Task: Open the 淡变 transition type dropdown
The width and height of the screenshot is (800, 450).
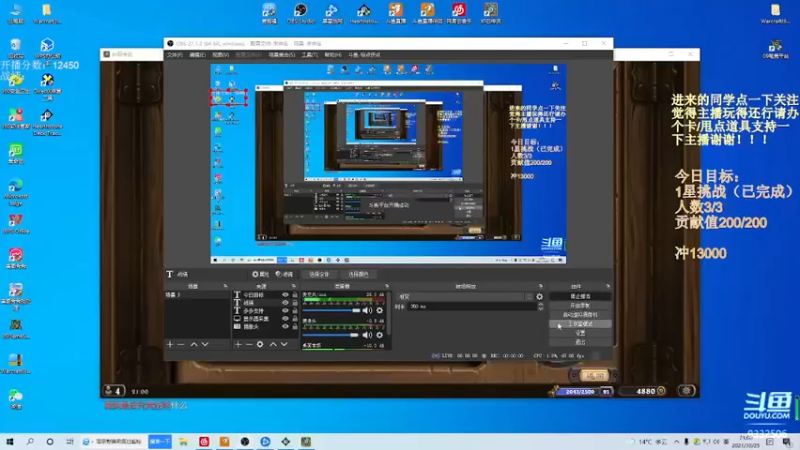Action: coord(465,296)
